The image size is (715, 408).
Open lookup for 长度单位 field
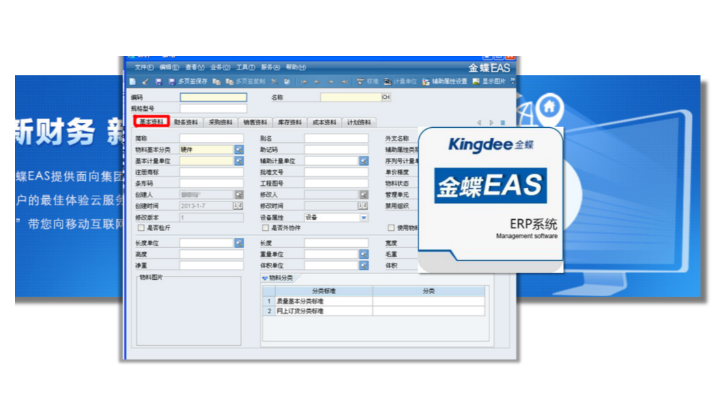coord(239,243)
